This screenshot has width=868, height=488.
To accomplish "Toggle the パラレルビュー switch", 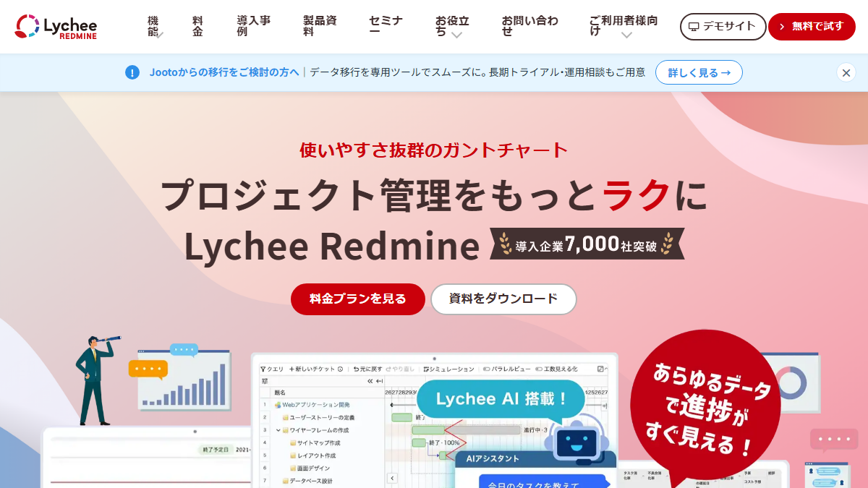I will [x=487, y=369].
